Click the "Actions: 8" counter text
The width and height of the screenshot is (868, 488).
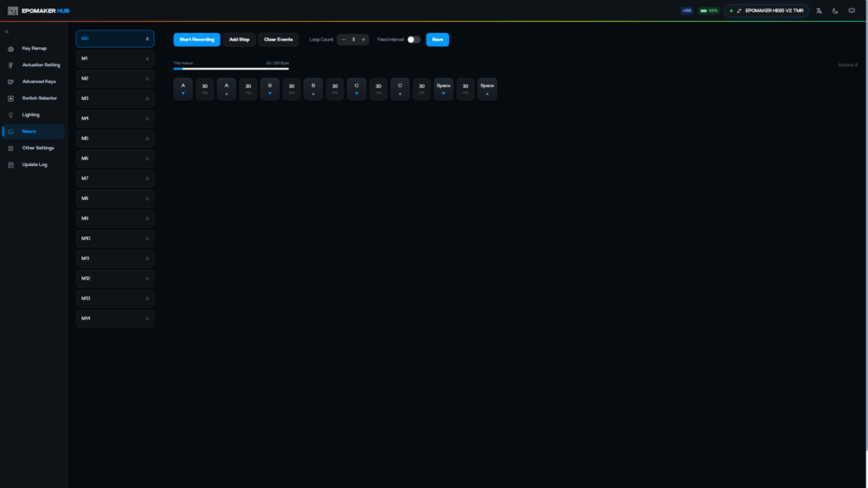pos(848,64)
